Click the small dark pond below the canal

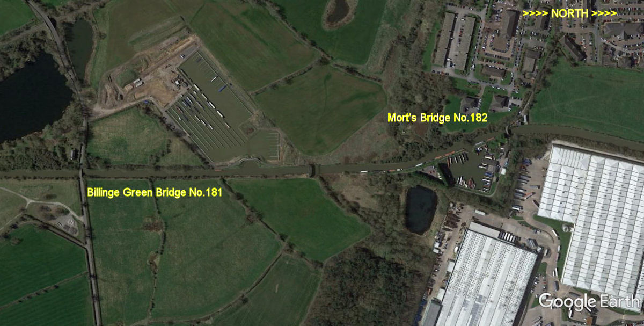(421, 209)
